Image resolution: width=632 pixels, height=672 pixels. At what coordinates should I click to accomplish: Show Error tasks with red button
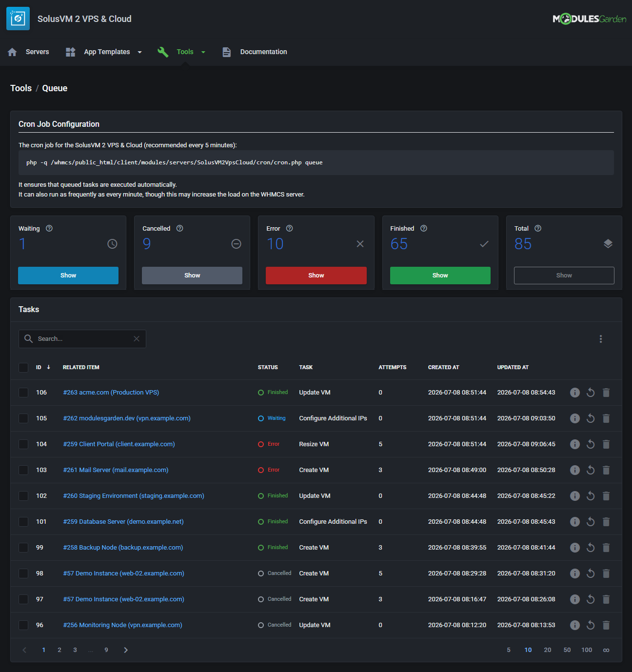click(x=316, y=276)
